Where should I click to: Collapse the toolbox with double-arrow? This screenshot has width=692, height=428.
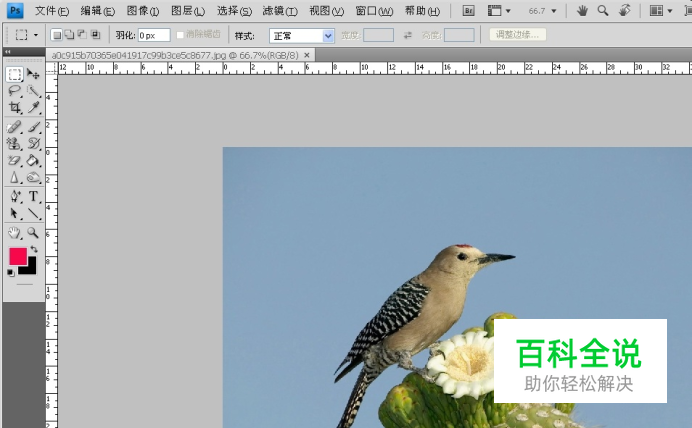pyautogui.click(x=8, y=52)
